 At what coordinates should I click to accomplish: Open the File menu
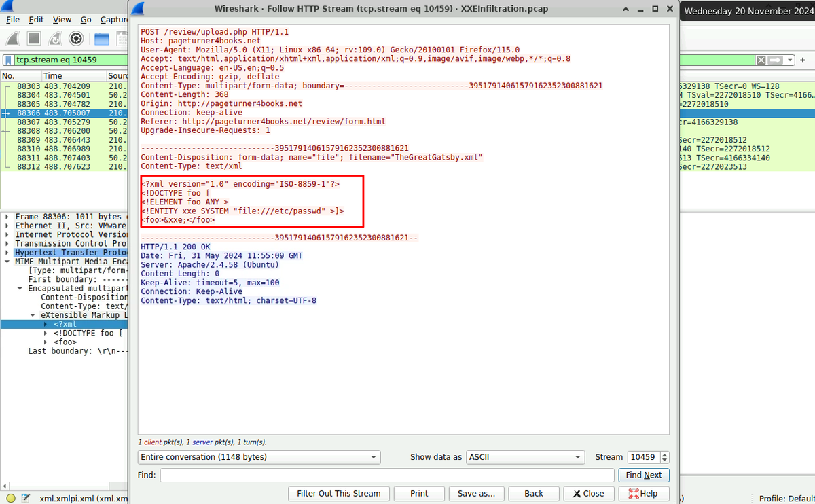tap(13, 20)
